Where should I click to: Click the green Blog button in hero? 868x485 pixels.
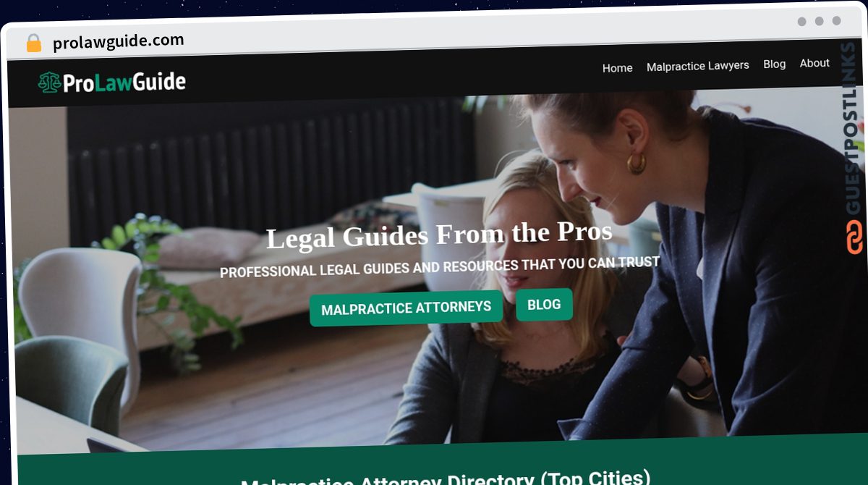[x=544, y=305]
